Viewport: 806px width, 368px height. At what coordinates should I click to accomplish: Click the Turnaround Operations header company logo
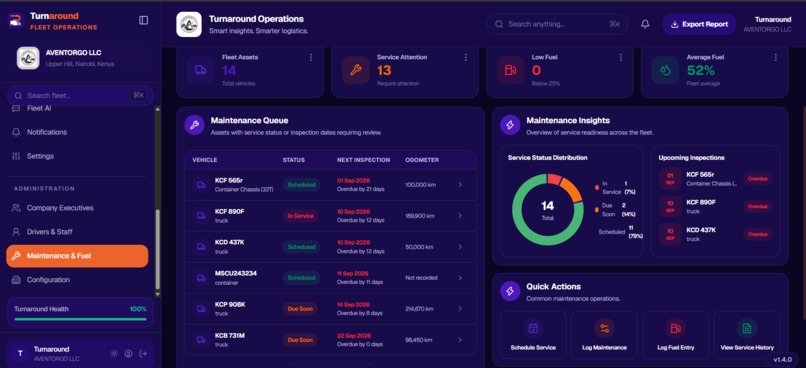point(189,24)
